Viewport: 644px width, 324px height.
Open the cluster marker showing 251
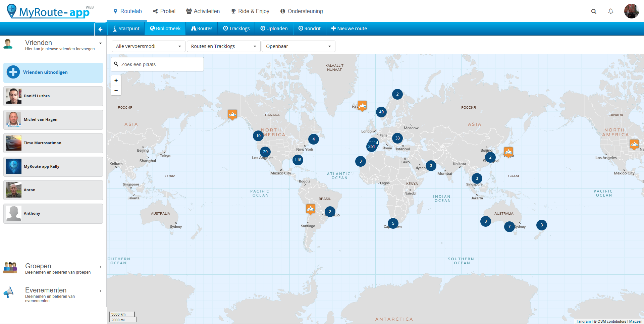point(371,147)
